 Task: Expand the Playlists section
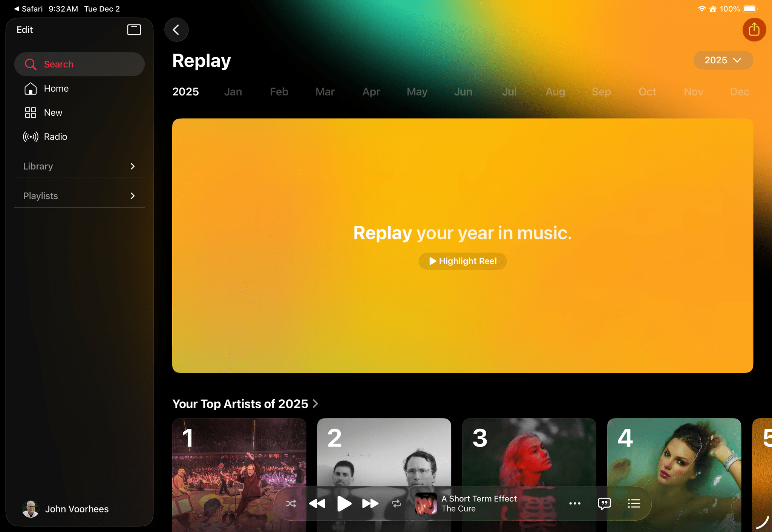[78, 196]
